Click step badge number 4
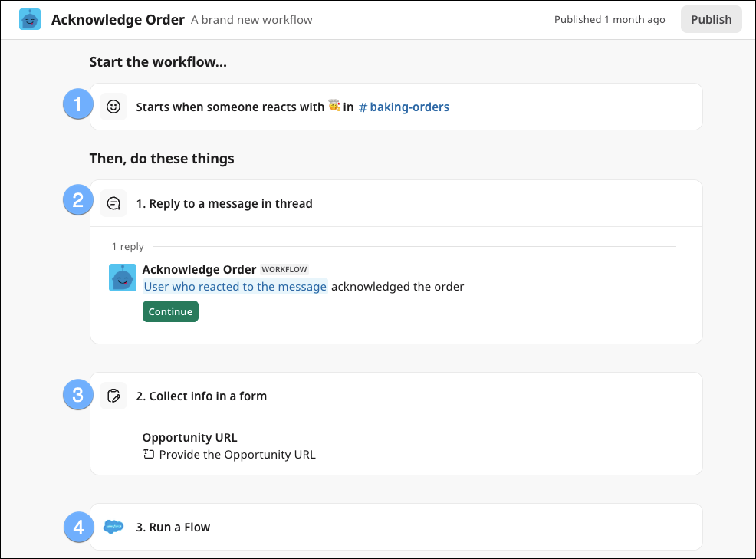756x559 pixels. tap(77, 527)
